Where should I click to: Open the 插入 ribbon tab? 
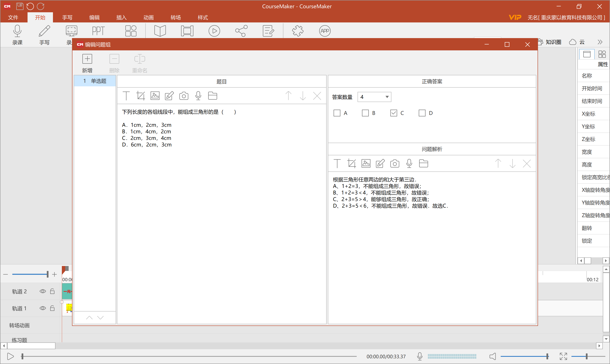coord(121,17)
